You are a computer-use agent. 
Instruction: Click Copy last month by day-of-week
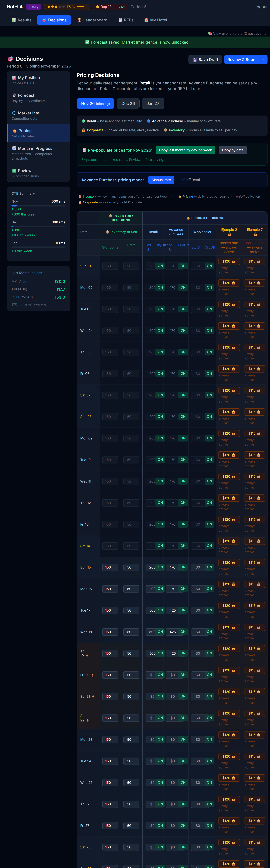[185, 150]
